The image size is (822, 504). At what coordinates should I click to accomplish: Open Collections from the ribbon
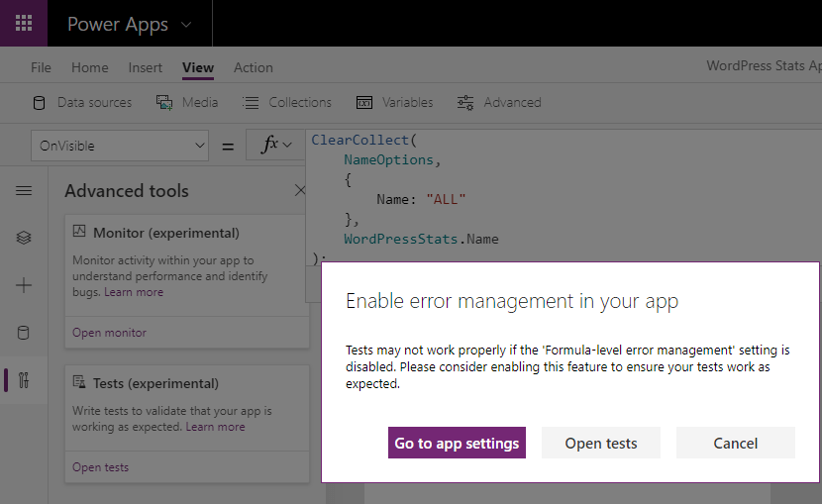pos(300,102)
